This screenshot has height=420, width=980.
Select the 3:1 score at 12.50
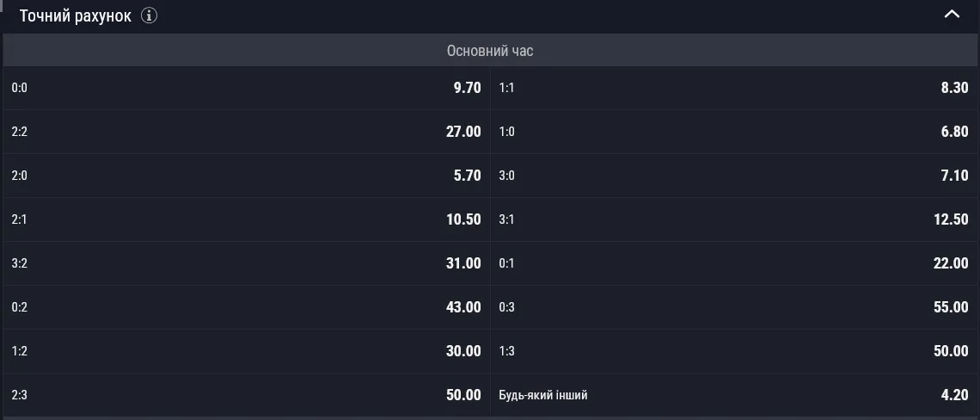tap(734, 219)
